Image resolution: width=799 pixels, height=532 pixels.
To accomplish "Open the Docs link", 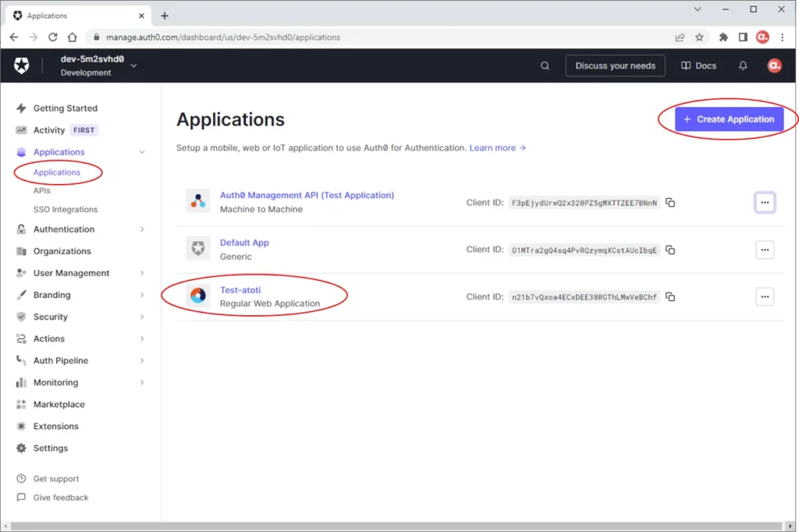I will click(698, 66).
